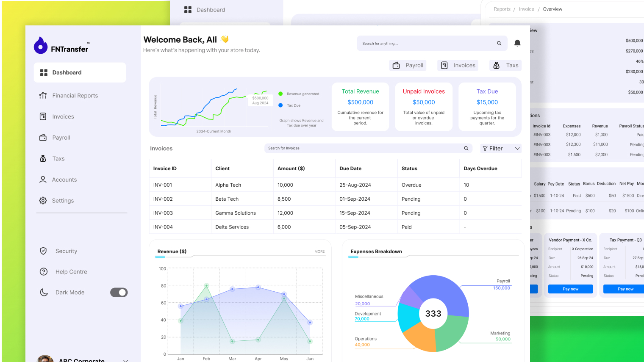Image resolution: width=644 pixels, height=362 pixels.
Task: Click the Total Revenue summary card
Action: coord(360,107)
